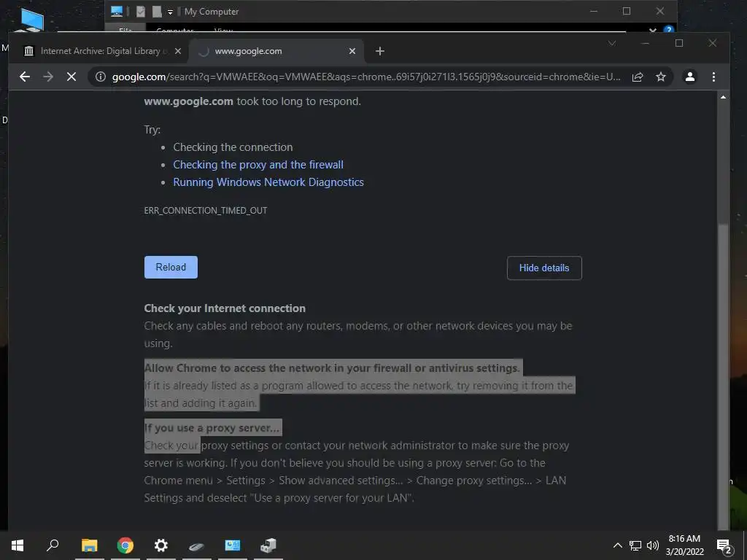Open the notification center icon

point(724,545)
